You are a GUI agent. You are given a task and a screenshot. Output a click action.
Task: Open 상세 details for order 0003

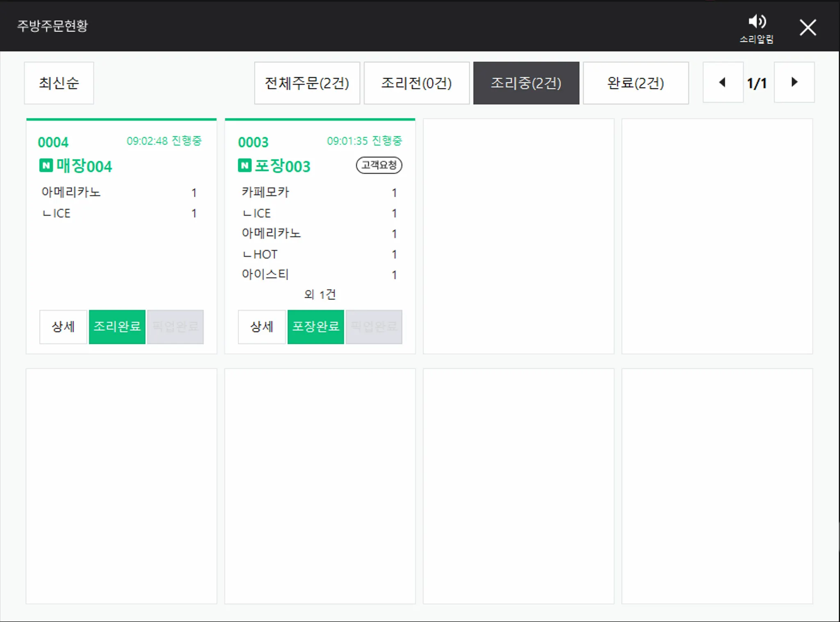[262, 327]
